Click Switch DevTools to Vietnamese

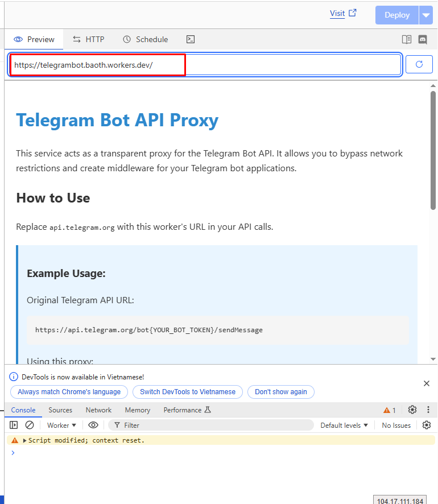pos(188,392)
